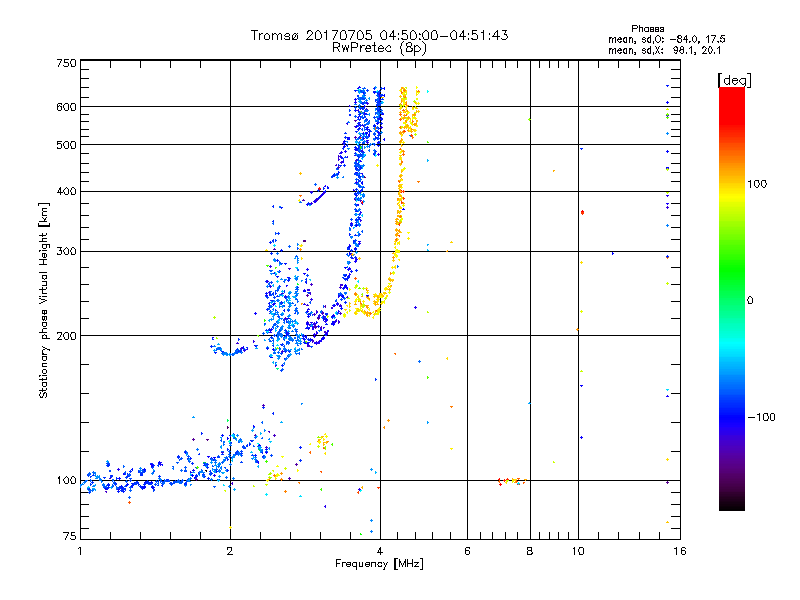Click the Phases statistics header text
The width and height of the screenshot is (800, 600).
(647, 29)
